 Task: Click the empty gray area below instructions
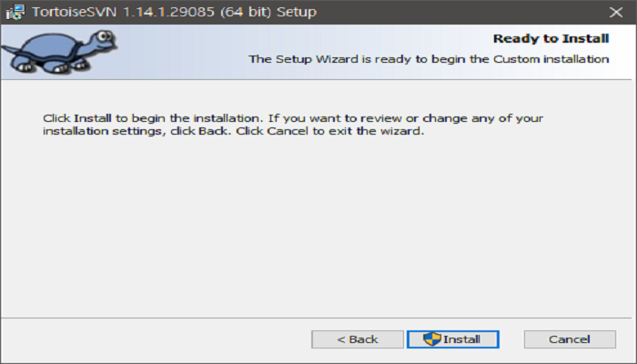[318, 227]
